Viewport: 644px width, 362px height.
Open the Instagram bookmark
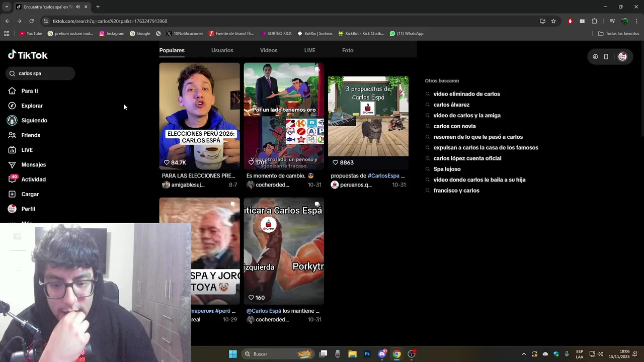(x=112, y=34)
